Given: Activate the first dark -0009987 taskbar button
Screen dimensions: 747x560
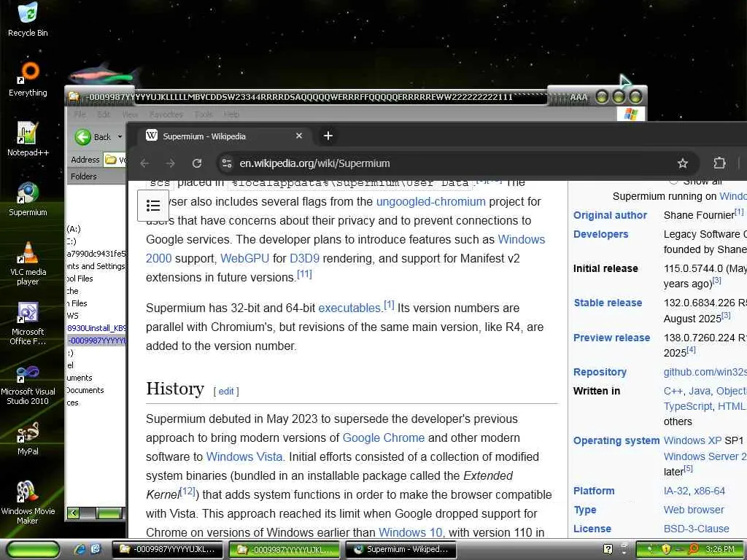Looking at the screenshot, I should [x=168, y=549].
